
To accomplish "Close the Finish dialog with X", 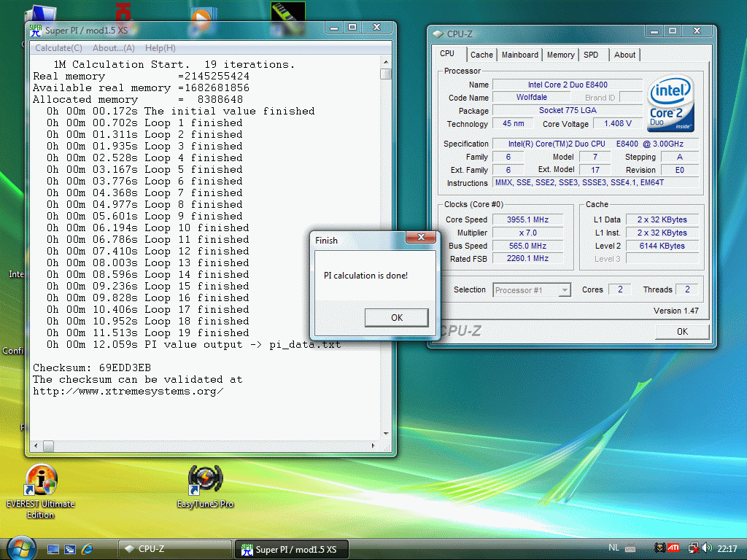I will pyautogui.click(x=421, y=237).
